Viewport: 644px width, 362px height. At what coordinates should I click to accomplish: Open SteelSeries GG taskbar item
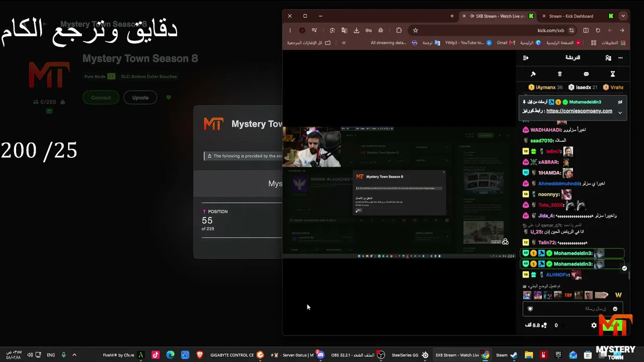point(410,355)
